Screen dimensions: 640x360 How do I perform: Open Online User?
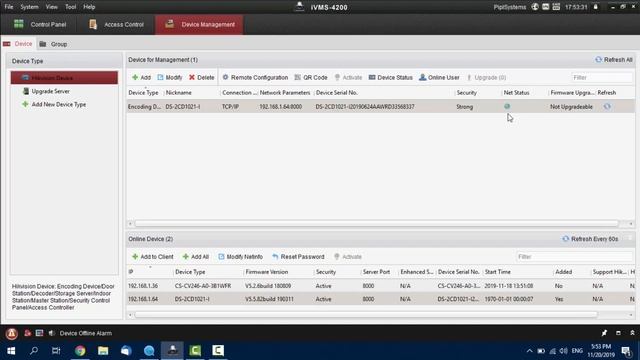pyautogui.click(x=439, y=78)
